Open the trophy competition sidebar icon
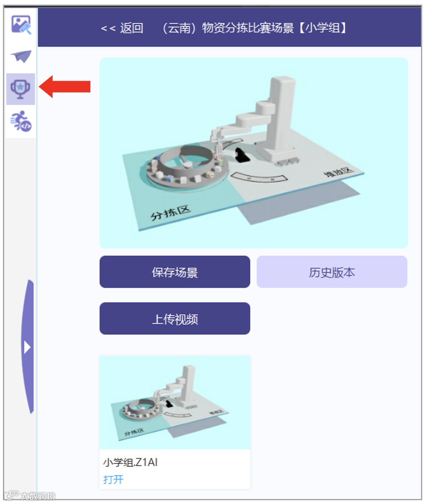Screen dimensions: 426x504 [x=21, y=89]
